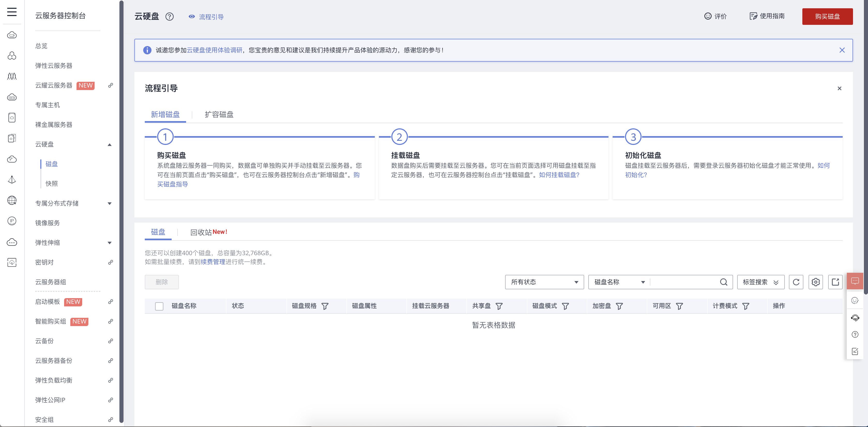Click the sidebar vertical scrollbar

(x=122, y=211)
